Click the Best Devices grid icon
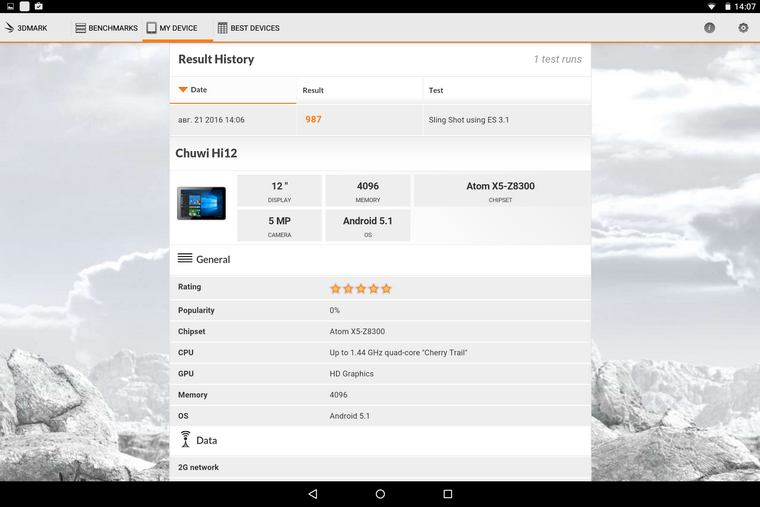The image size is (760, 507). click(x=222, y=28)
